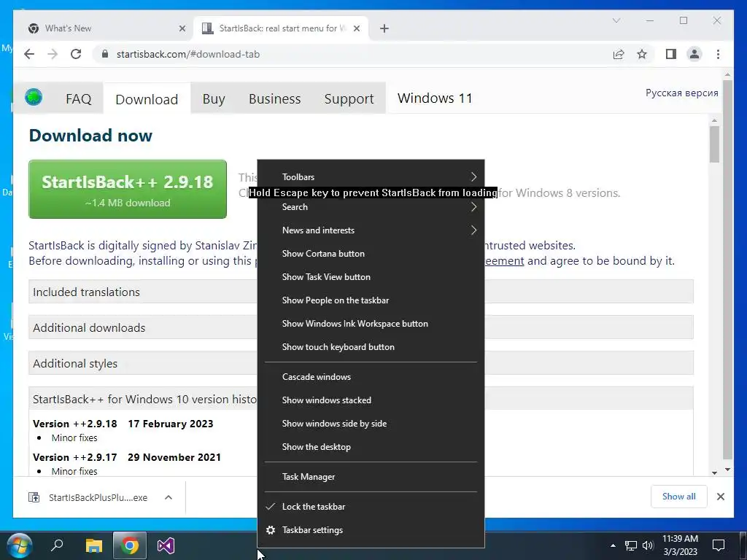Download StartIsBack++ 2.9.18 green button
The width and height of the screenshot is (747, 560).
tap(128, 190)
